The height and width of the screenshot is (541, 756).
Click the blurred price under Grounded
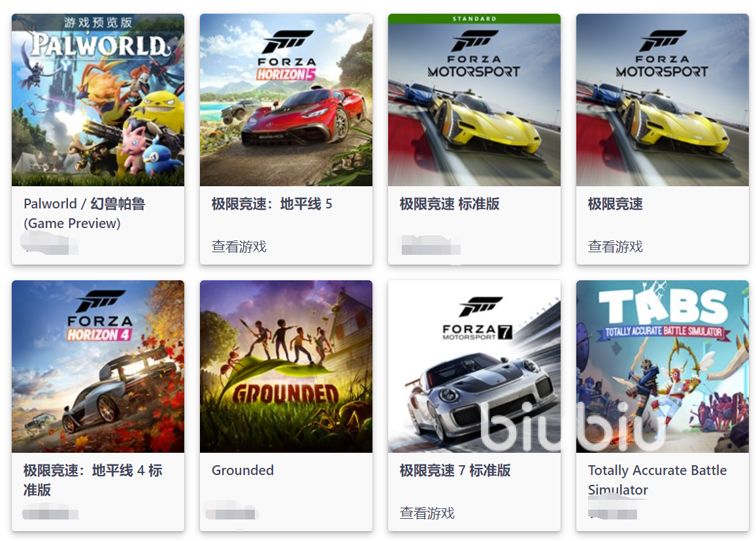(x=231, y=511)
